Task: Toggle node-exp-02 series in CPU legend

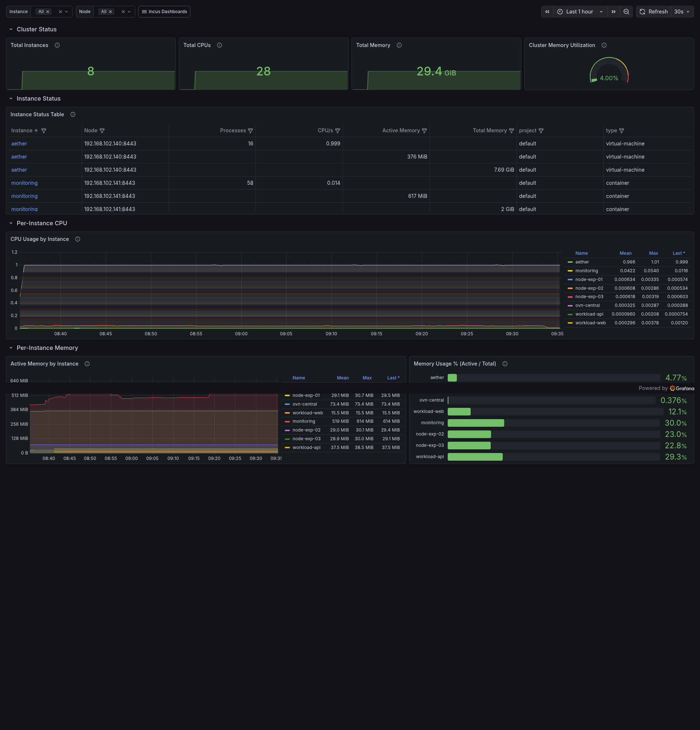Action: click(x=589, y=288)
